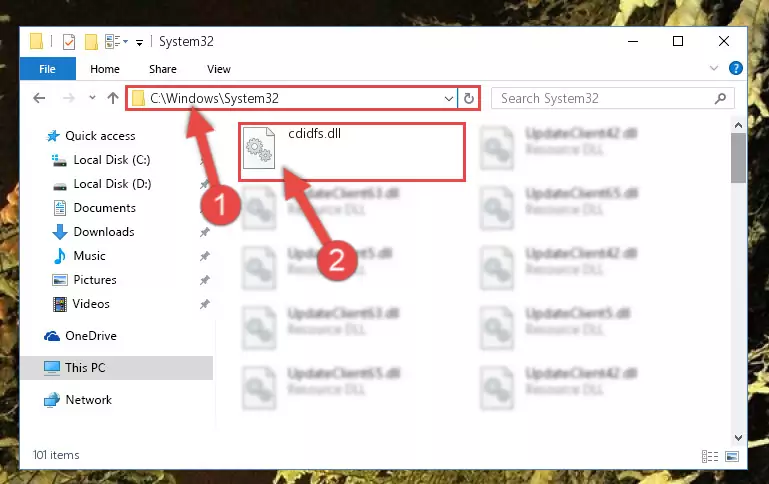
Task: Click the Search System32 field
Action: click(x=613, y=98)
